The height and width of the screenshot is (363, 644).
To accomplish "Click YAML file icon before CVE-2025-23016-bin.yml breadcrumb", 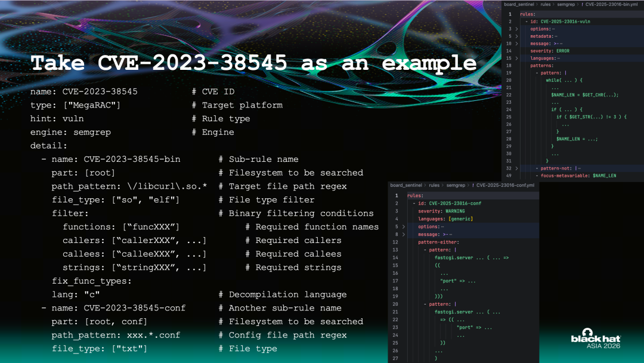I will (582, 5).
